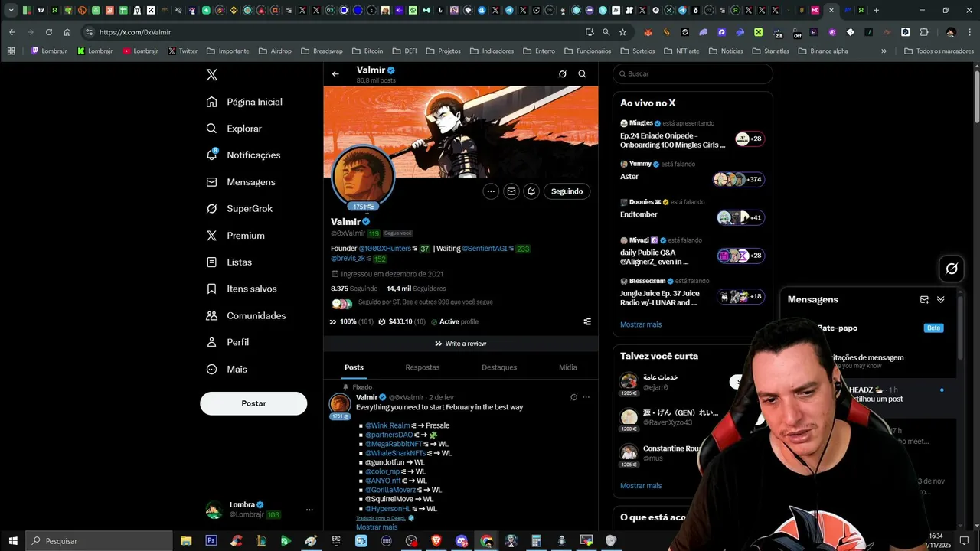Open Photoshop from the taskbar
The width and height of the screenshot is (980, 551).
211,541
